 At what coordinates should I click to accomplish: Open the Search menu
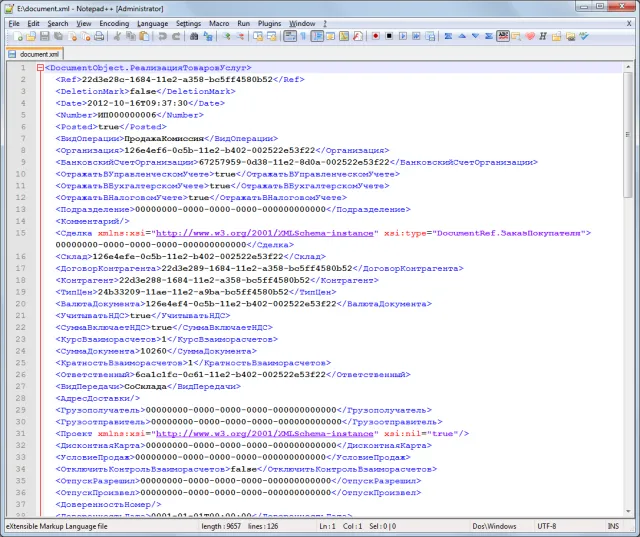(x=58, y=24)
